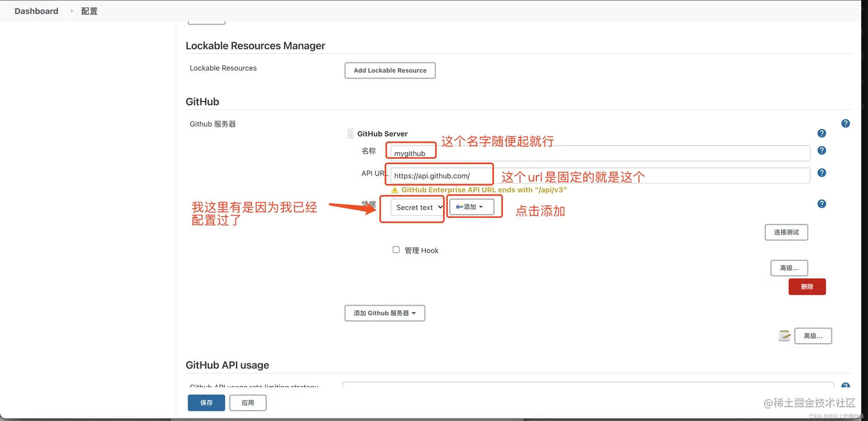Grab the GitHub Server drag handle icon
The height and width of the screenshot is (421, 868).
click(350, 134)
